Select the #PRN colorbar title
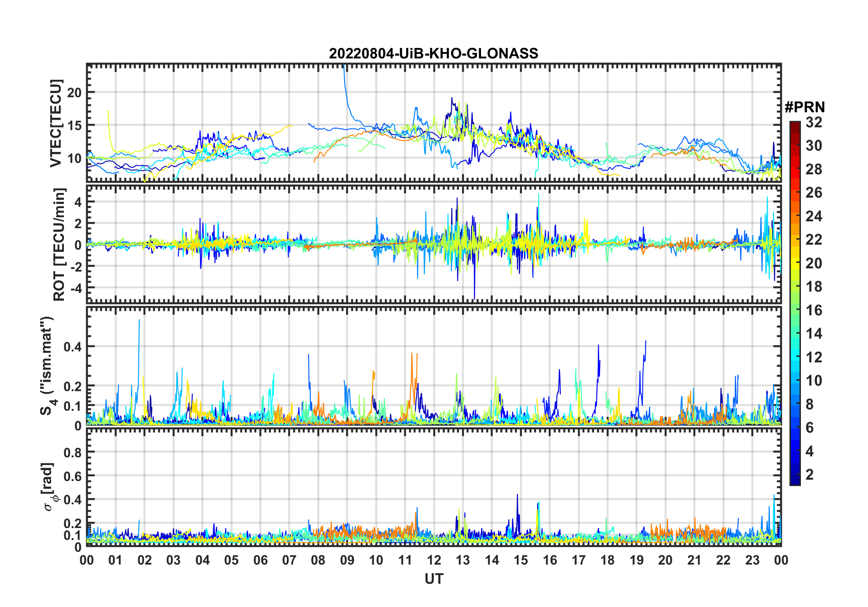This screenshot has width=868, height=607. pos(805,107)
